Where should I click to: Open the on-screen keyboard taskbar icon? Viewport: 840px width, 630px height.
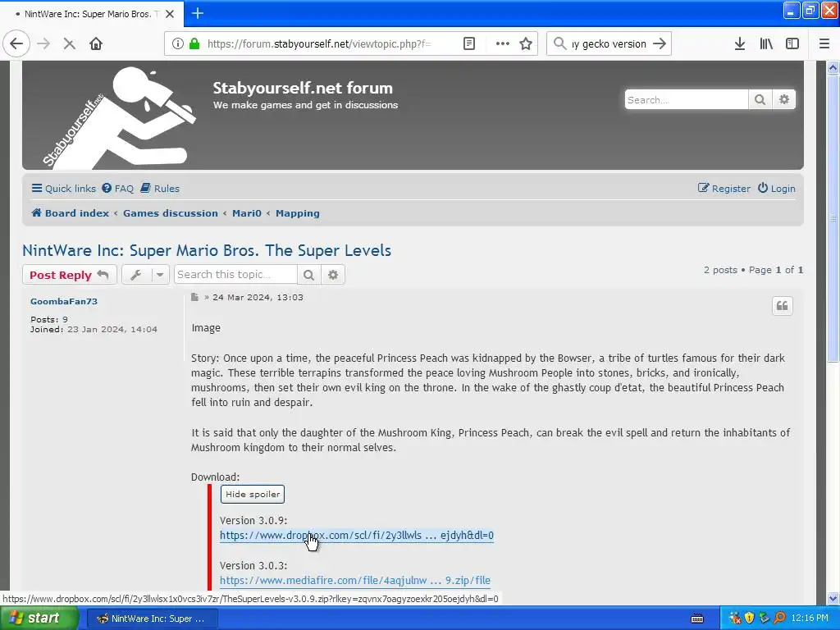tap(697, 619)
